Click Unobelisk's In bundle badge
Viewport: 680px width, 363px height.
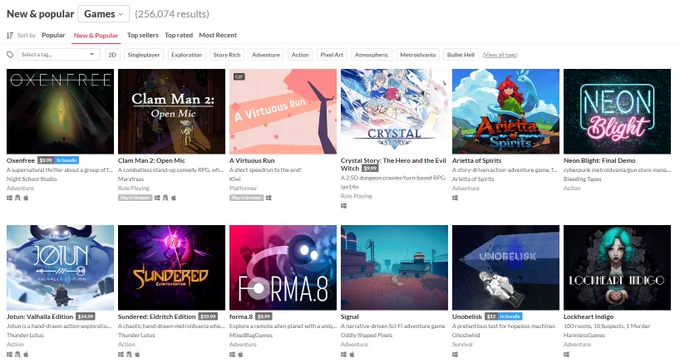(510, 317)
